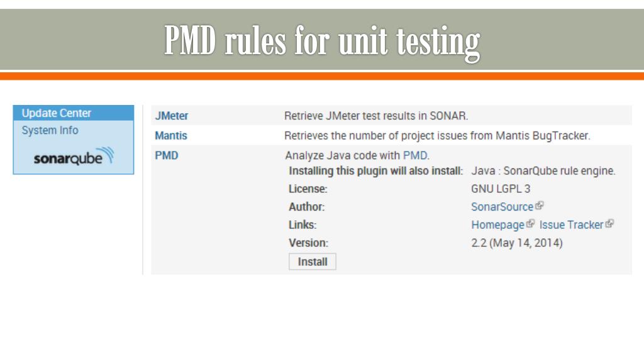Screen dimensions: 644x362
Task: Follow the PMD link in the description
Action: [x=415, y=156]
